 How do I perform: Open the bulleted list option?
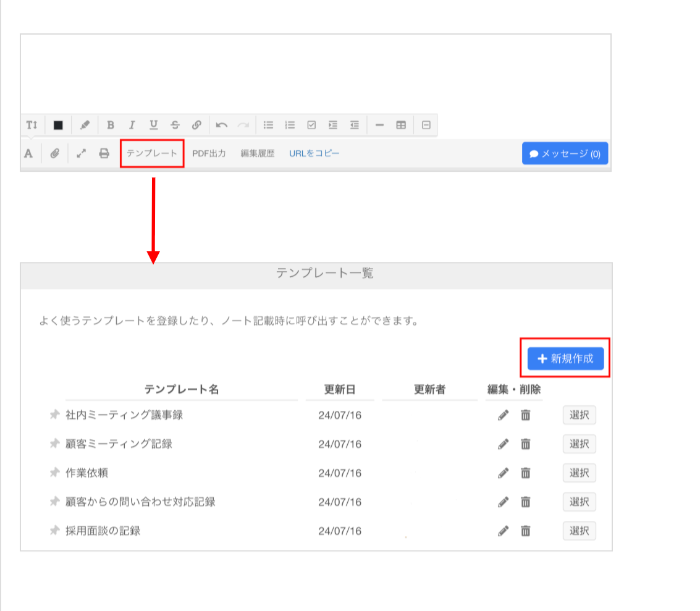click(x=268, y=125)
